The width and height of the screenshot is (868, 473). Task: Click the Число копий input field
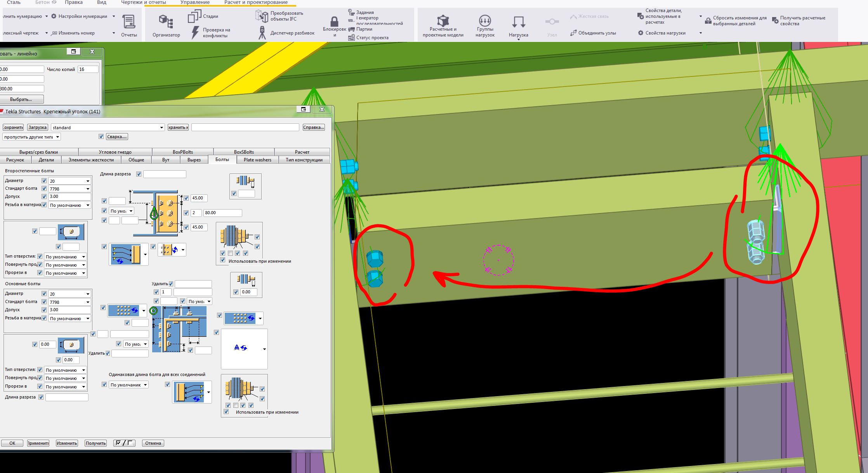pyautogui.click(x=88, y=69)
